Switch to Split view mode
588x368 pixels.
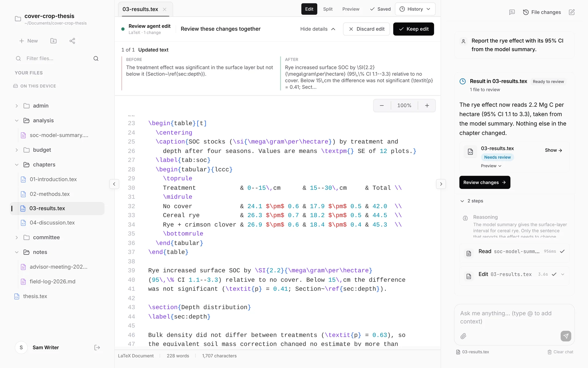(x=328, y=9)
